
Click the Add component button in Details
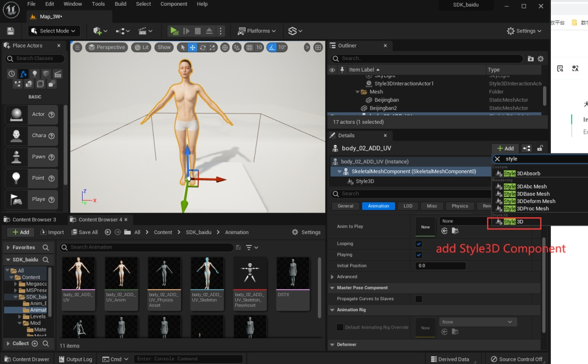pos(505,148)
